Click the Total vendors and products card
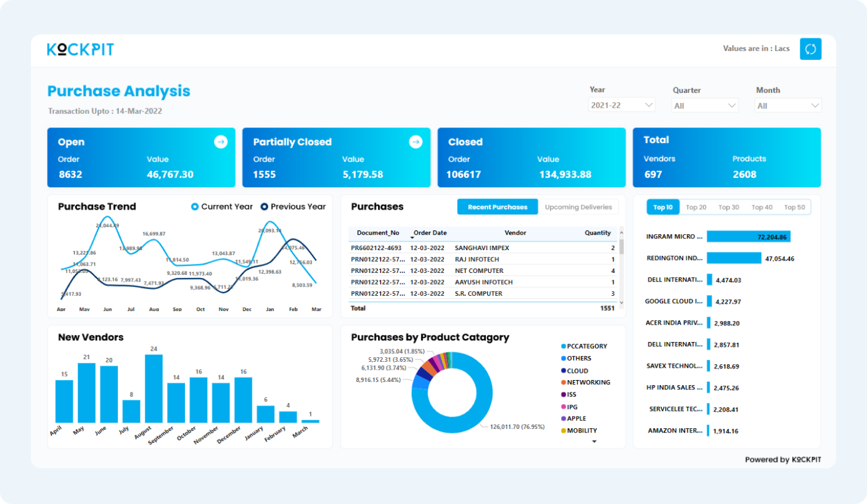Viewport: 867px width, 504px height. click(726, 158)
